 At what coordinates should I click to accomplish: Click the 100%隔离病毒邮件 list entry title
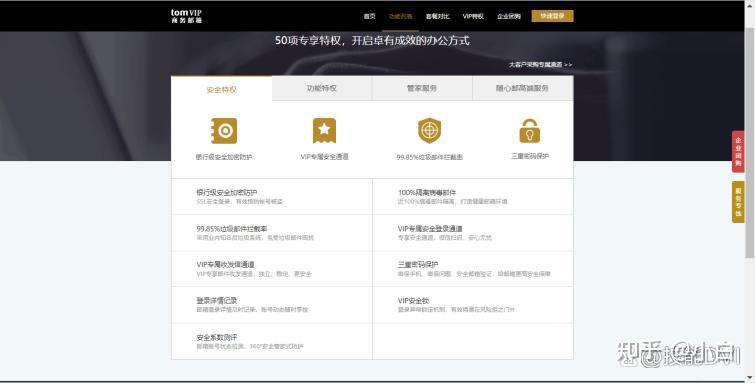(x=427, y=192)
